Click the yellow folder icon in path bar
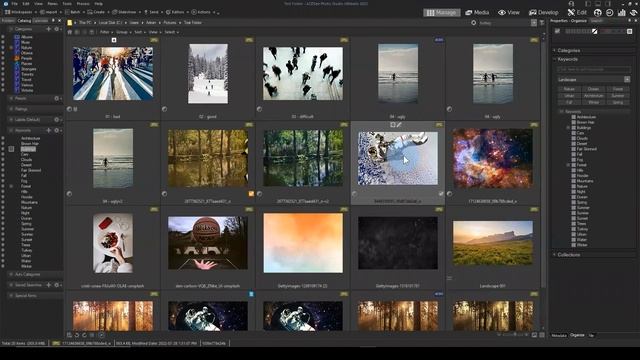Viewport: 640px width, 360px height. pos(70,22)
